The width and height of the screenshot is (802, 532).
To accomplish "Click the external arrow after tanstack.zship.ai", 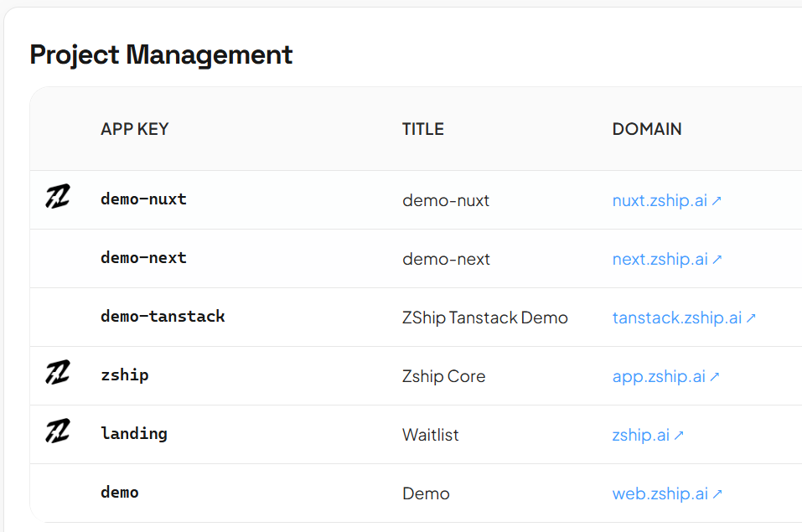I will [x=752, y=317].
